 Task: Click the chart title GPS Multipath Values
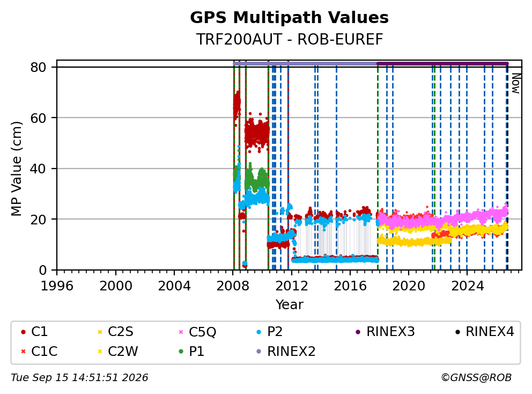pyautogui.click(x=289, y=18)
